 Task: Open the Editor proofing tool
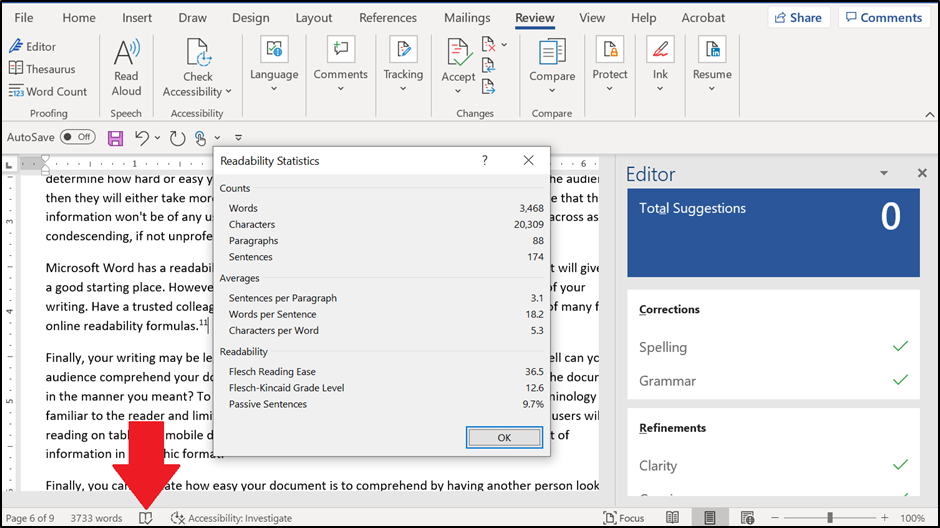[32, 46]
